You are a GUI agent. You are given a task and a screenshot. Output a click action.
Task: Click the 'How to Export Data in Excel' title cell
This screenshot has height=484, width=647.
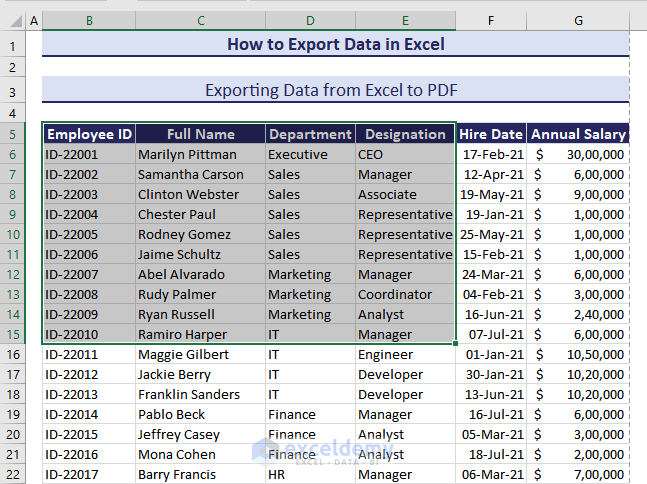tap(335, 44)
